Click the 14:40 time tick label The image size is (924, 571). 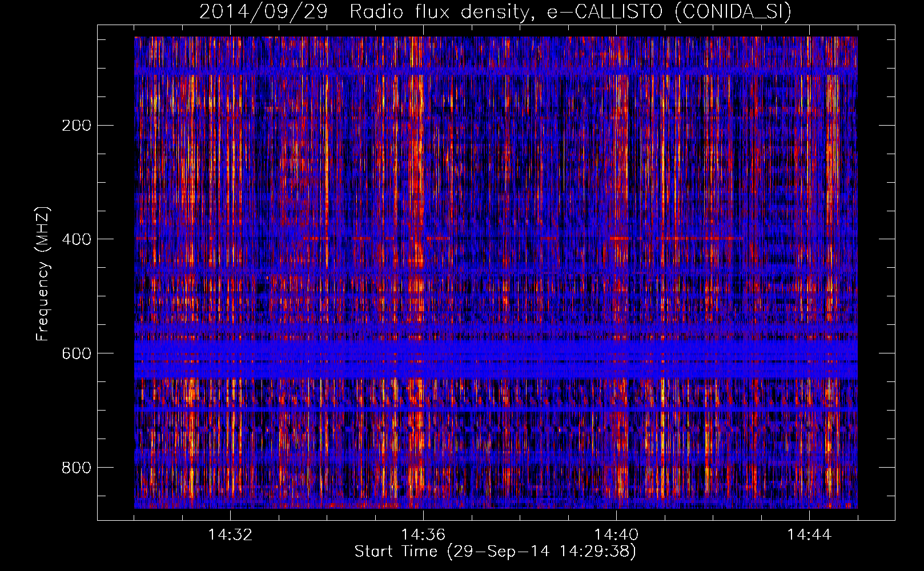616,535
